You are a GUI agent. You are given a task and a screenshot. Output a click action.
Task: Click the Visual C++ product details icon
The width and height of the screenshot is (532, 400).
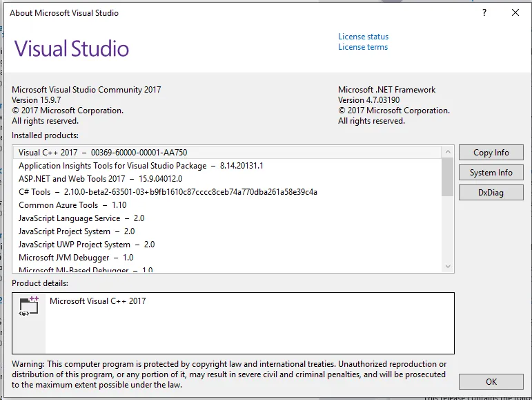tap(29, 306)
